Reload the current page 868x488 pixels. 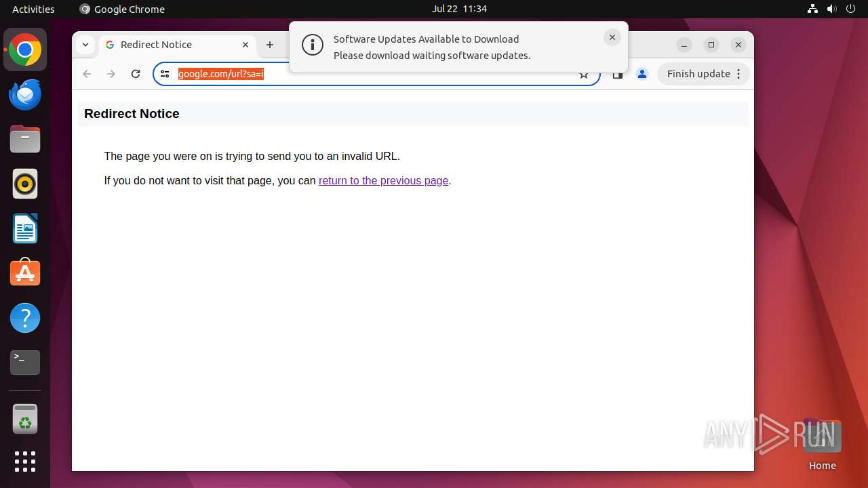point(136,74)
